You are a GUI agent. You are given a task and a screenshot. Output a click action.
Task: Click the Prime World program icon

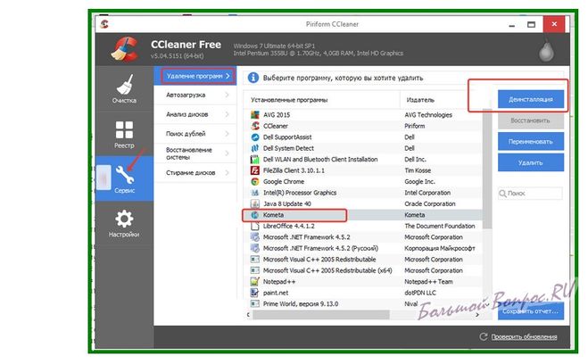coord(255,303)
